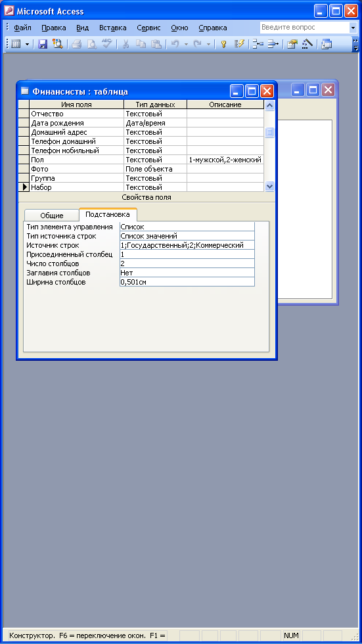Image resolution: width=362 pixels, height=644 pixels.
Task: Click the Ширина столбцов value 0,501см
Action: (187, 282)
